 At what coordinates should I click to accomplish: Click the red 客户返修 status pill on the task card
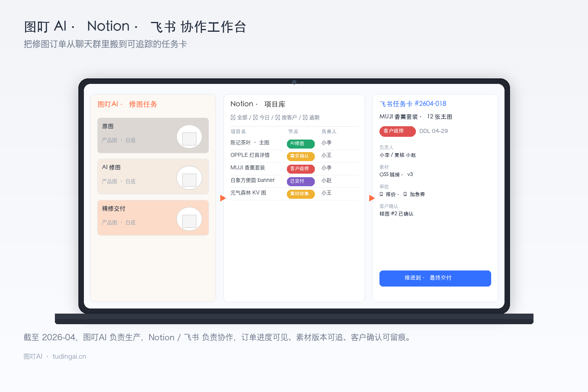pos(397,131)
